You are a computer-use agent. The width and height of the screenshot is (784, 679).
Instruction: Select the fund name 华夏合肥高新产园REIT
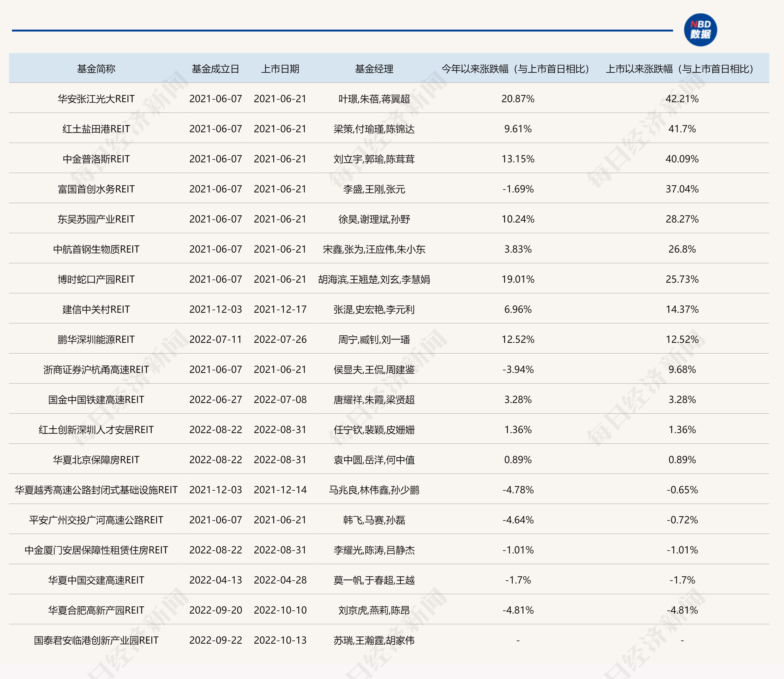[x=96, y=610]
